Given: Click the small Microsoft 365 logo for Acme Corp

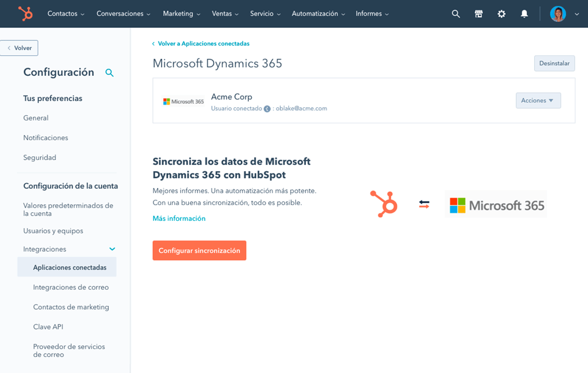Looking at the screenshot, I should coord(183,102).
